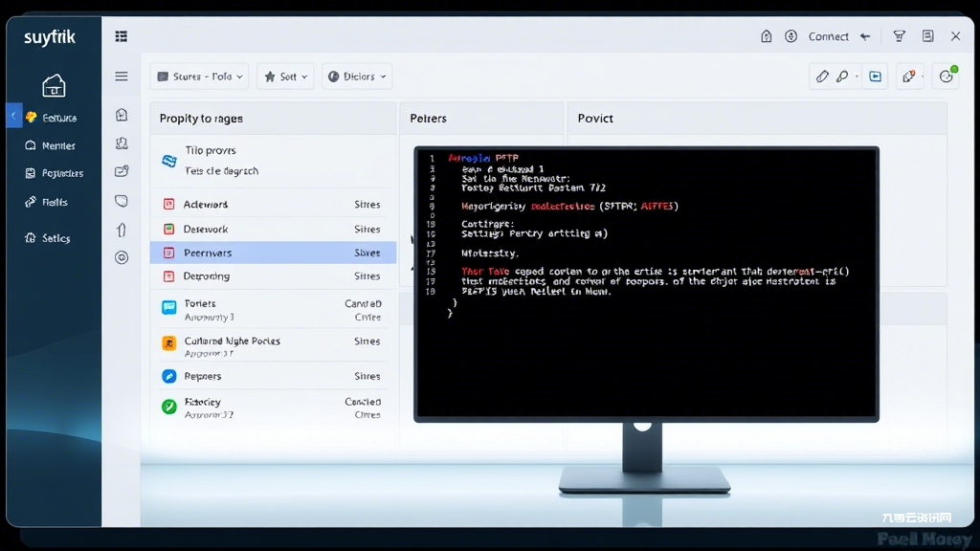Select the Foriets row
980x551 pixels.
click(x=273, y=310)
